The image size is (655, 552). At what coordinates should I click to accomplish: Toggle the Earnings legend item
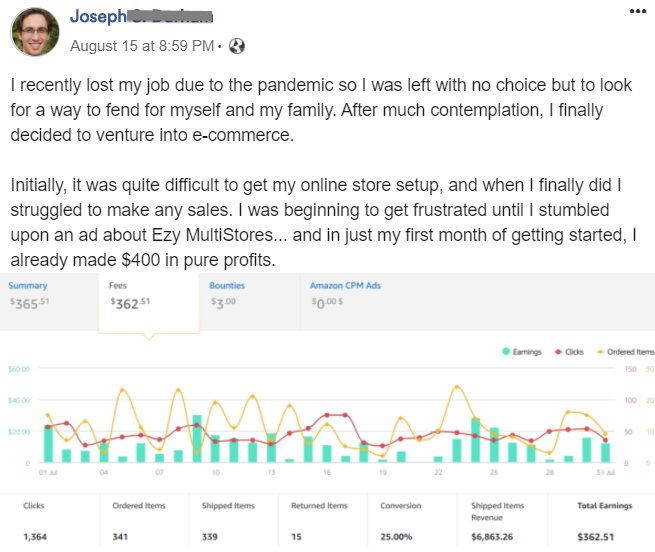point(524,351)
